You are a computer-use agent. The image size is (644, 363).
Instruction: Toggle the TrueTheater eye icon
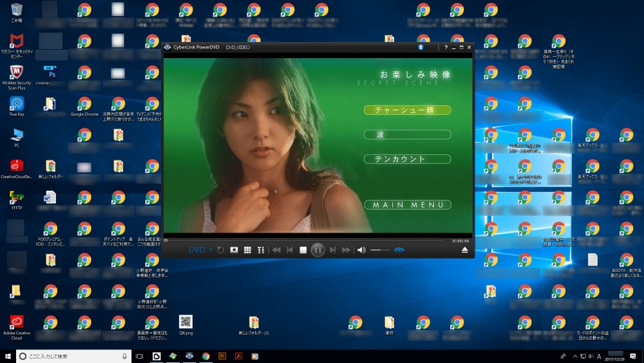click(399, 250)
